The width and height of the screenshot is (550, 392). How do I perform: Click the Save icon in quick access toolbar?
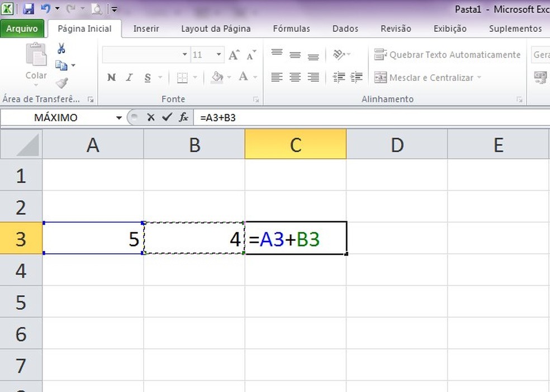click(28, 8)
